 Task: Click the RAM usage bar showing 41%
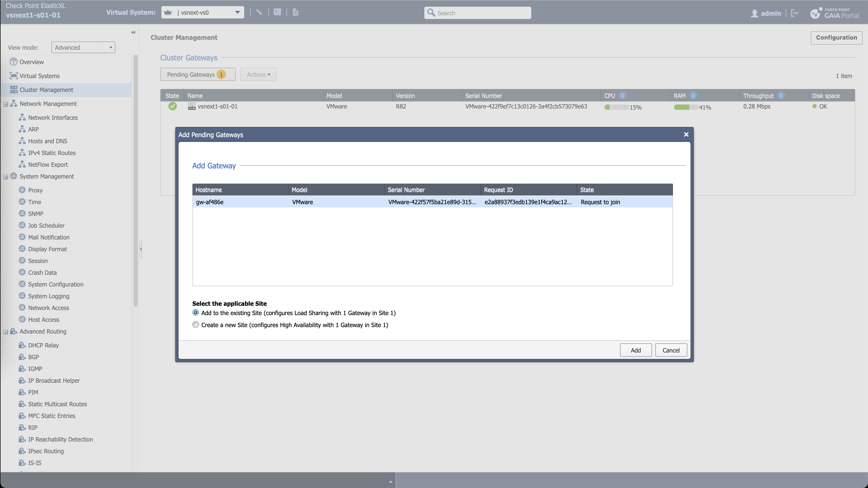685,107
